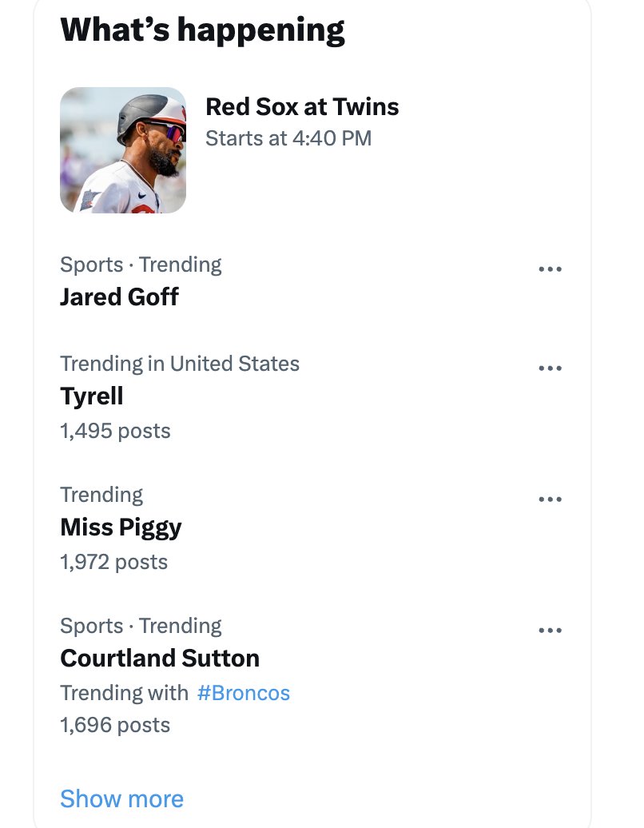Click the #Broncos hashtag link
This screenshot has height=828, width=644.
click(244, 693)
